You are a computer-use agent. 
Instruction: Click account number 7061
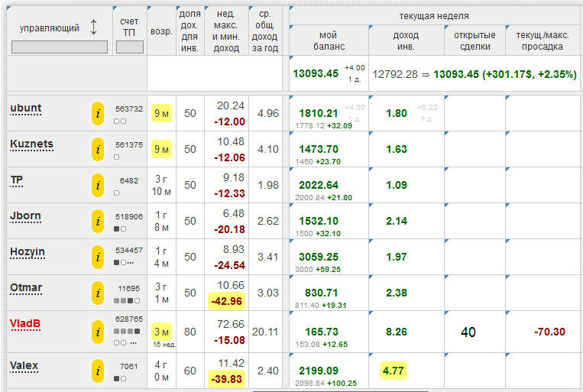click(129, 367)
